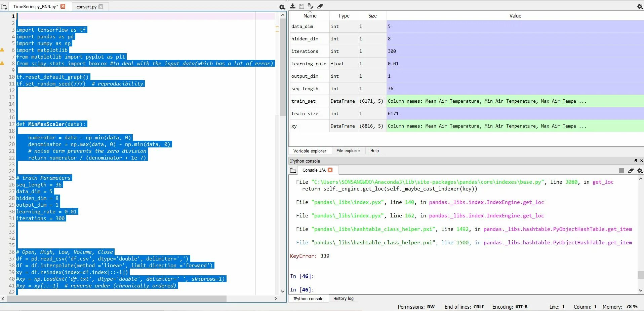
Task: Click learning_rate value 0.01 cell
Action: [x=515, y=64]
